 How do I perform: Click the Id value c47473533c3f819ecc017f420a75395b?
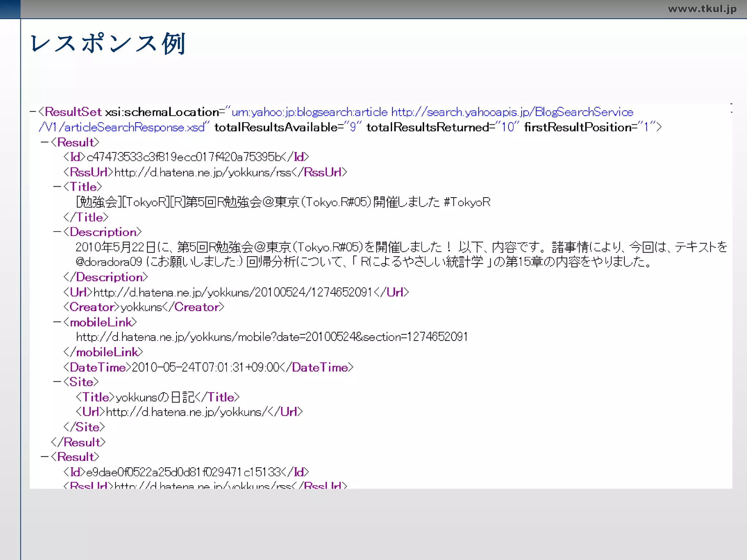184,157
